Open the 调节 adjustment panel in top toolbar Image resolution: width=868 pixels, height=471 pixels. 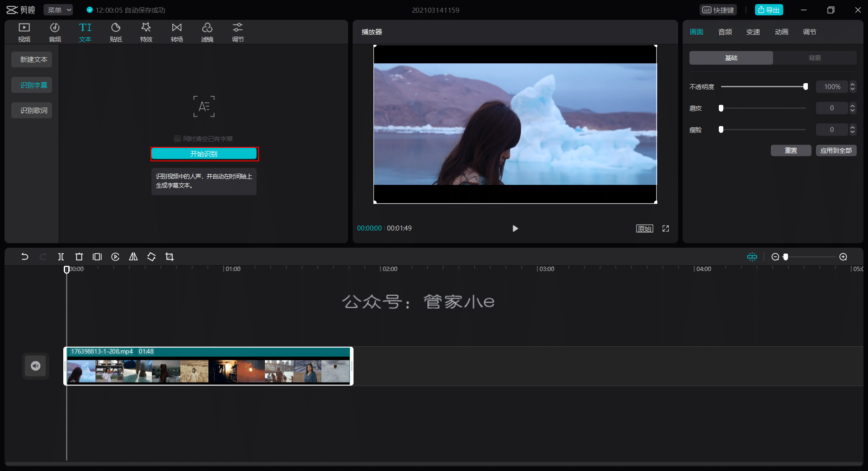(x=238, y=32)
